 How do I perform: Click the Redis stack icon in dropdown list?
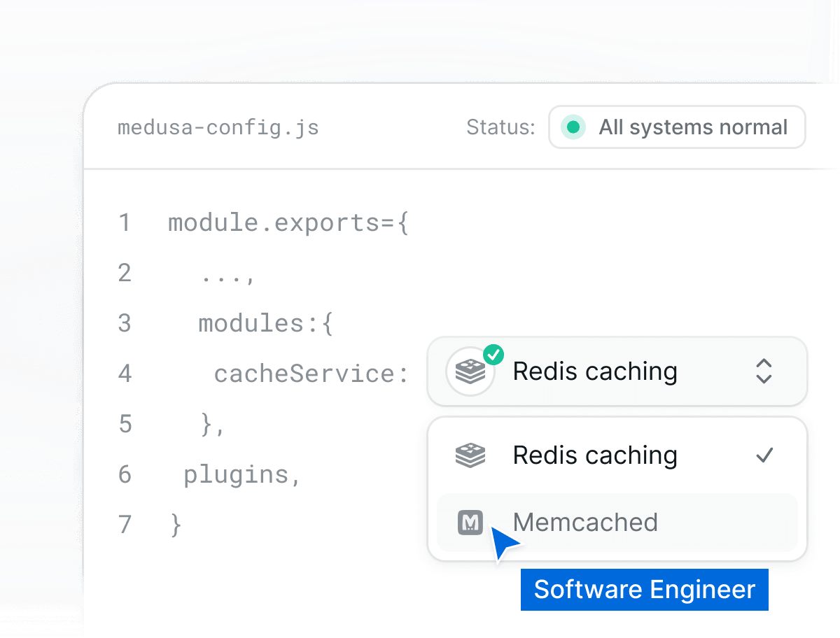tap(470, 455)
